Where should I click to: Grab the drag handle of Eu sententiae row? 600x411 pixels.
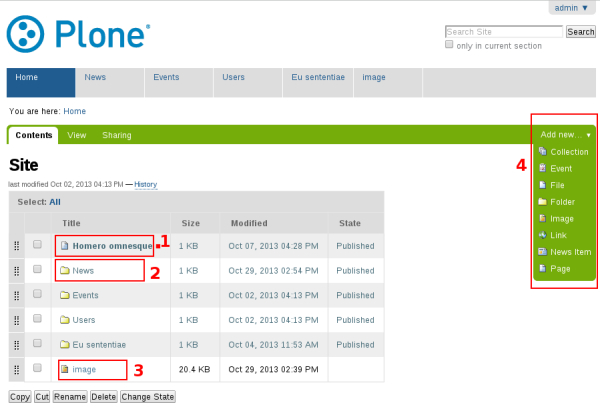[x=16, y=345]
